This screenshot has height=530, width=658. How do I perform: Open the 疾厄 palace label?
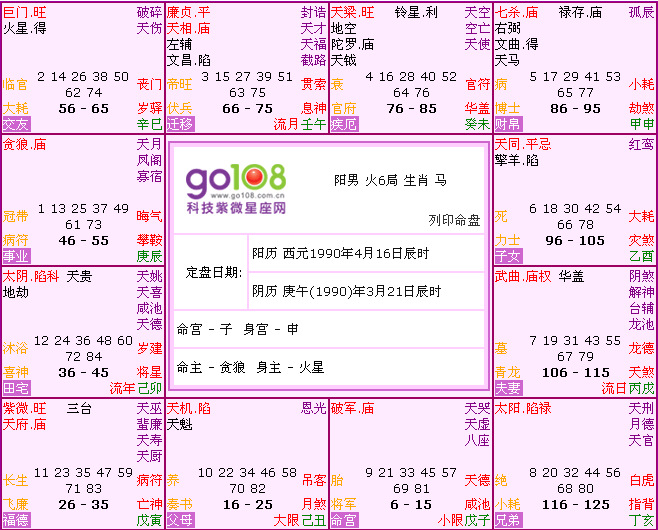point(344,124)
